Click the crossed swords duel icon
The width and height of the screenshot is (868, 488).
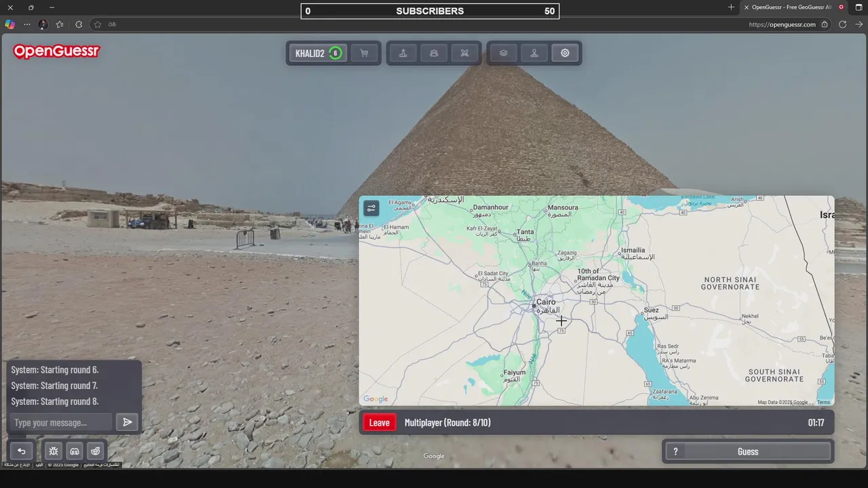pos(465,53)
